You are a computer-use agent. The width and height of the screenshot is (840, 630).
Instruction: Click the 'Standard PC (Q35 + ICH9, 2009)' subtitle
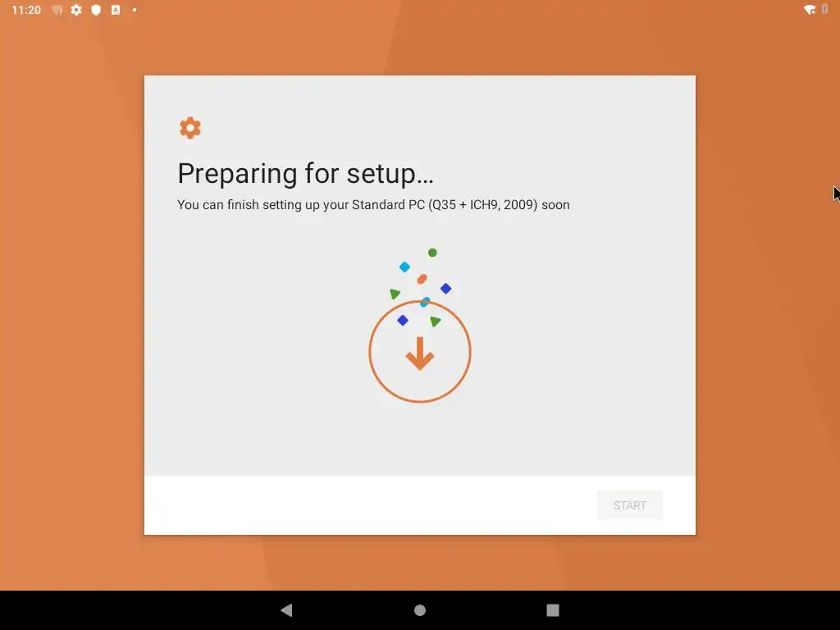[x=445, y=204]
